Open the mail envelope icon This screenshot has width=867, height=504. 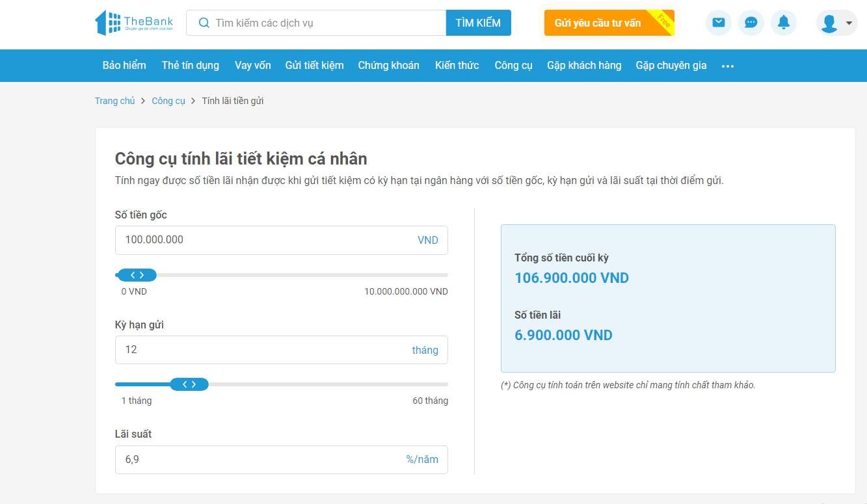click(718, 23)
